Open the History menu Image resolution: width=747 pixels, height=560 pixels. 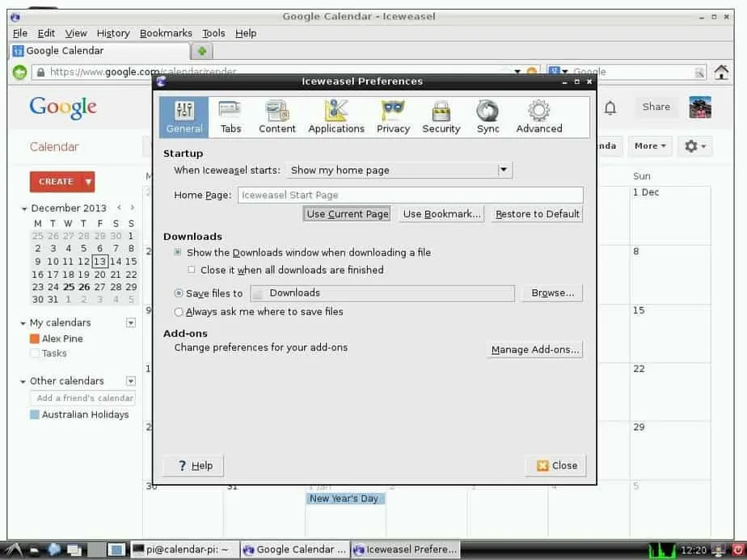point(113,33)
